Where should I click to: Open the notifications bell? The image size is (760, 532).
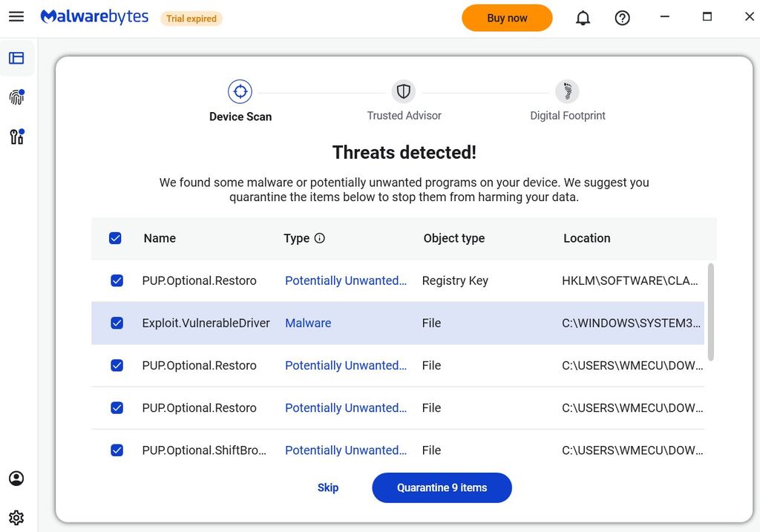click(x=583, y=18)
